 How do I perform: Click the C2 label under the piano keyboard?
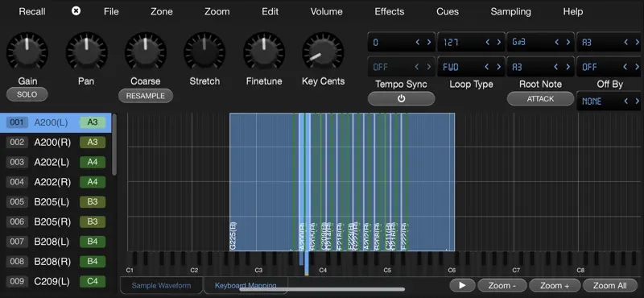pyautogui.click(x=194, y=271)
